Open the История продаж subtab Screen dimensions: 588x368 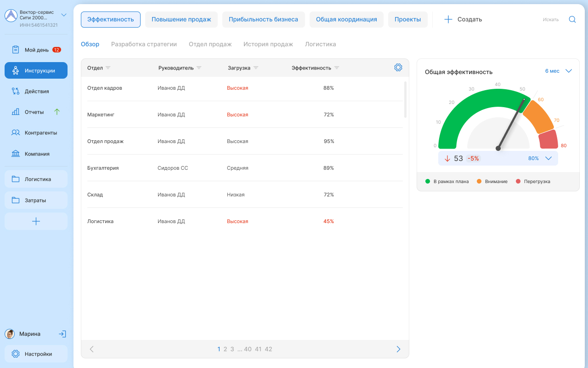coord(268,44)
